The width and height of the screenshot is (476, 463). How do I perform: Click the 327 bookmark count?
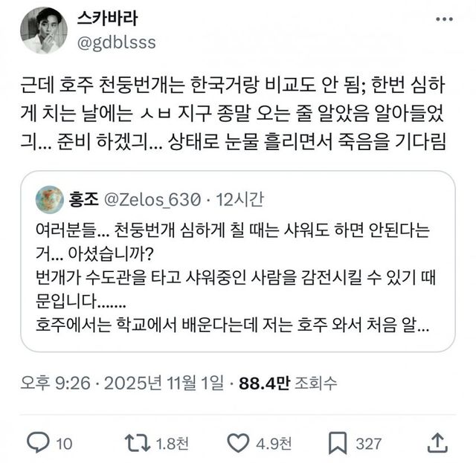[x=369, y=444]
